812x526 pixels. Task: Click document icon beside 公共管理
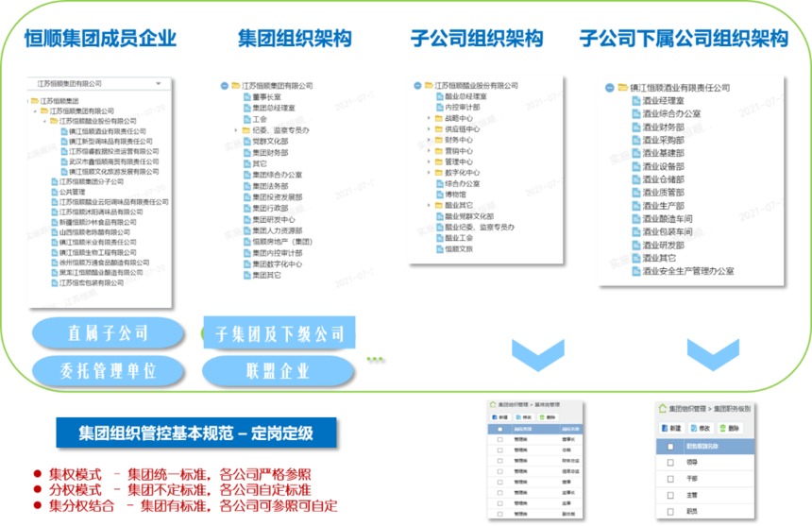coord(55,192)
